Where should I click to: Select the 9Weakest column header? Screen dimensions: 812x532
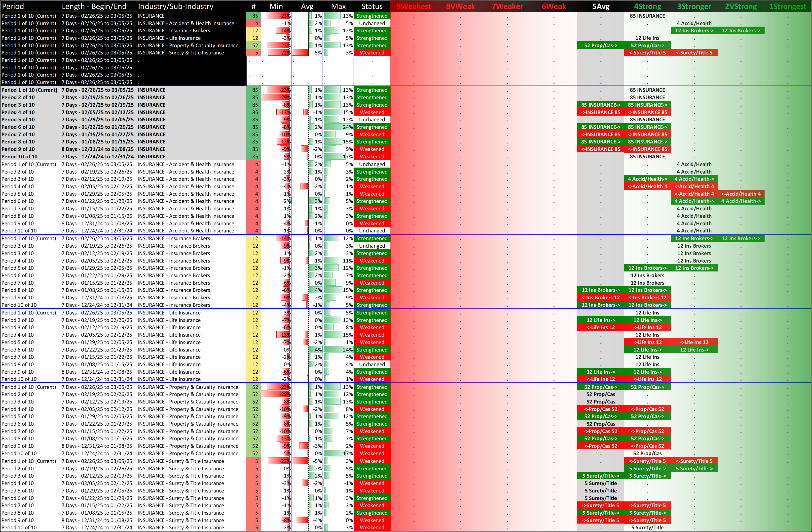coord(413,6)
